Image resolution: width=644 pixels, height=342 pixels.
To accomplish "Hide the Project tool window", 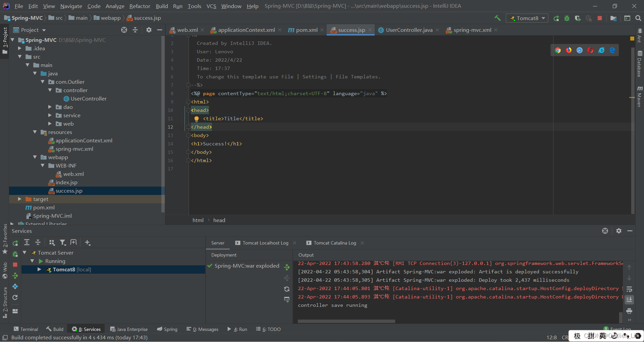I will (x=160, y=30).
